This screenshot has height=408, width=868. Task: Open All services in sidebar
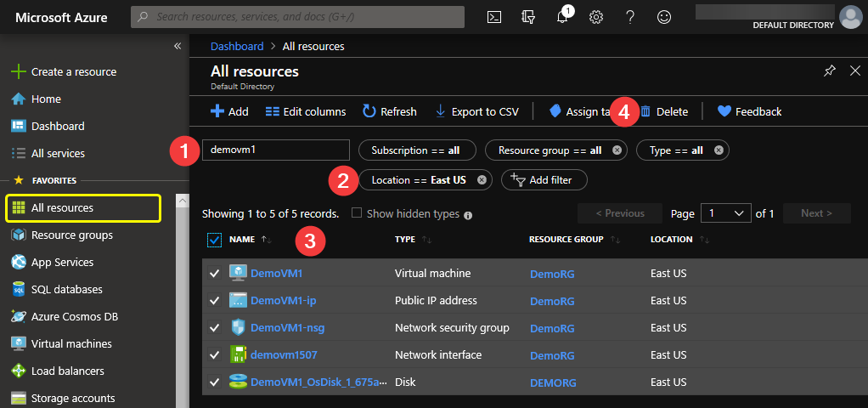click(48, 153)
